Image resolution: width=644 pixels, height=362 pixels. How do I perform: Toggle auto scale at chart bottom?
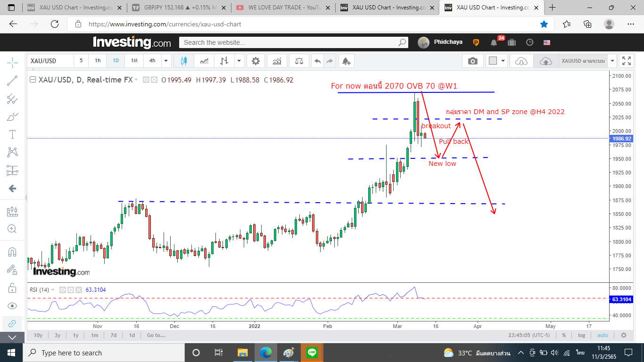click(603, 335)
